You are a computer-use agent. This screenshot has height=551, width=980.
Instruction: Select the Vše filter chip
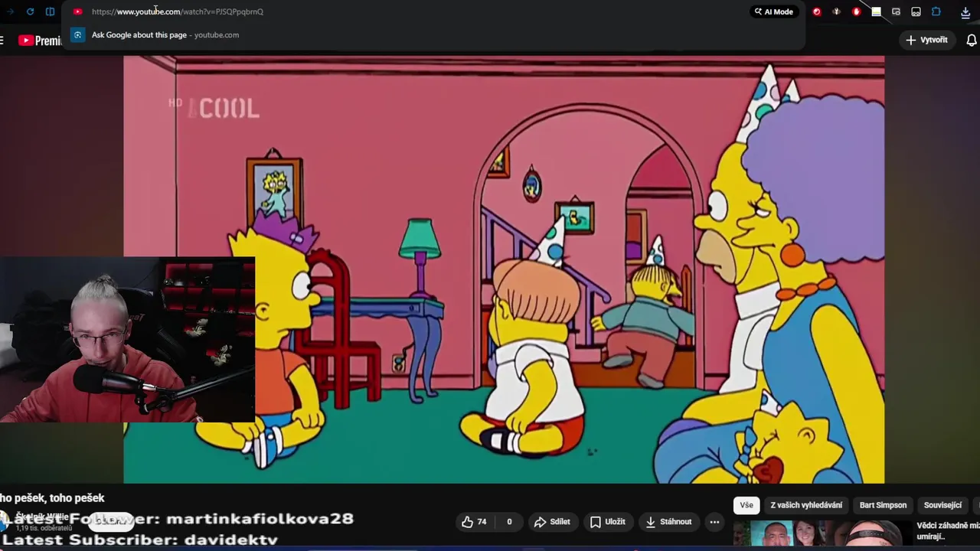pos(746,505)
